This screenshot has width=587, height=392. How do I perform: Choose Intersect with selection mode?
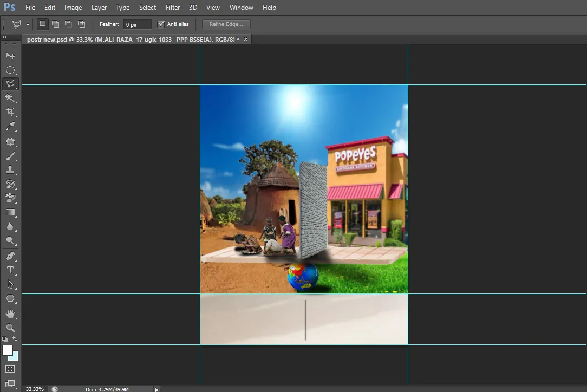(x=81, y=24)
